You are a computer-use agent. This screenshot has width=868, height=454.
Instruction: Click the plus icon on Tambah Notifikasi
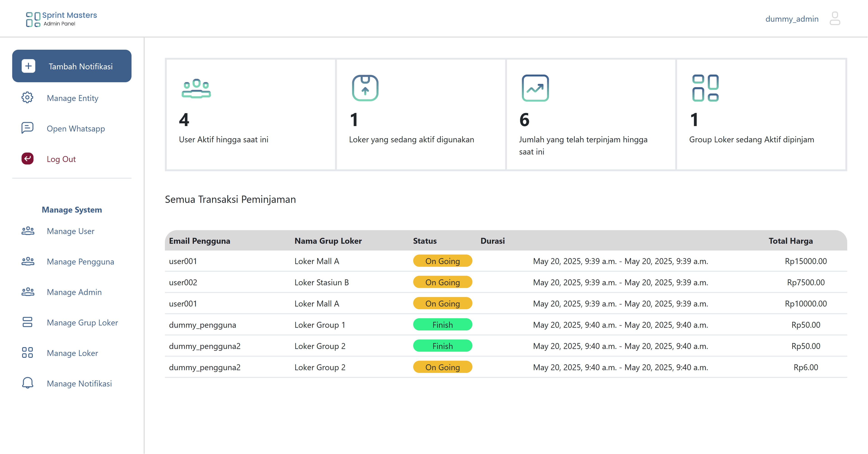pyautogui.click(x=28, y=66)
